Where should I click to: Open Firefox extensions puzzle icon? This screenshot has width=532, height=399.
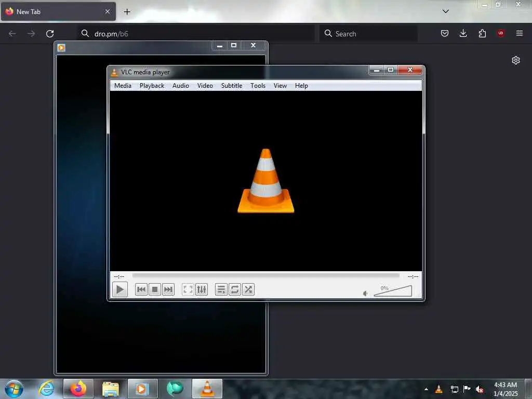click(x=482, y=33)
